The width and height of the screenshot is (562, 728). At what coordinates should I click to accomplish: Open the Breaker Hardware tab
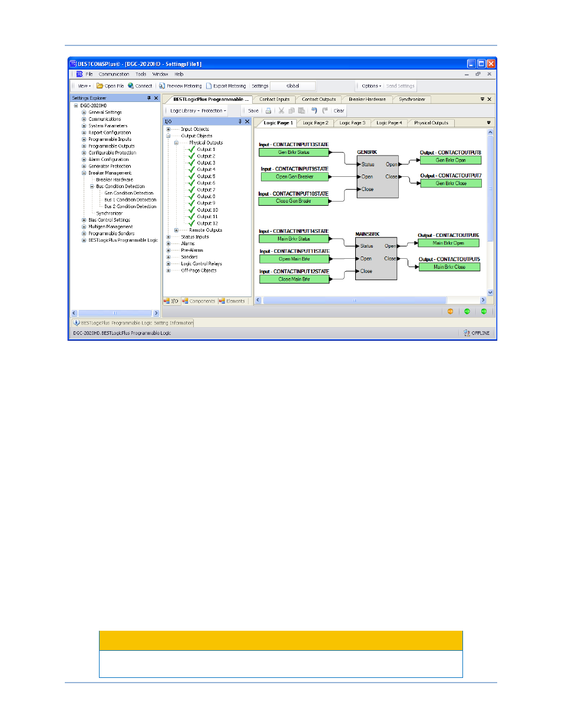click(x=367, y=100)
